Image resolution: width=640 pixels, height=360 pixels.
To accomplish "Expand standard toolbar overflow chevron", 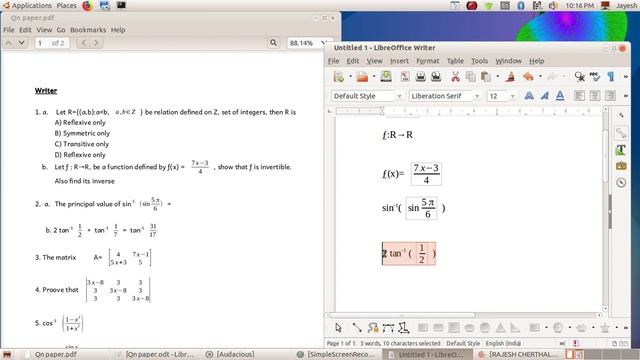I will point(625,76).
